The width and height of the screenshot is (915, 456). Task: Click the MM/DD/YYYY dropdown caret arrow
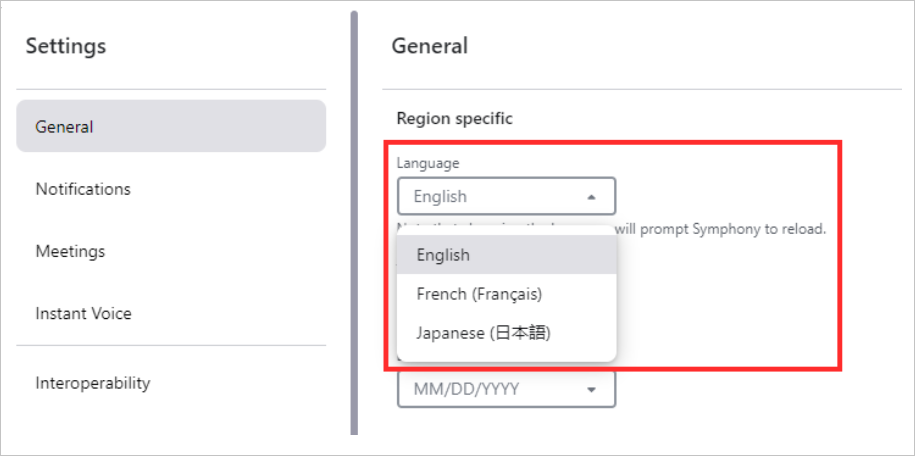[591, 389]
